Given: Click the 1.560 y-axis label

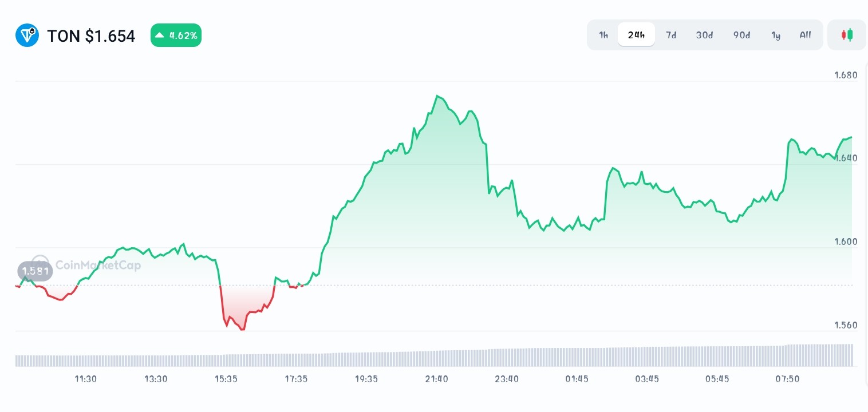Looking at the screenshot, I should click(x=845, y=325).
